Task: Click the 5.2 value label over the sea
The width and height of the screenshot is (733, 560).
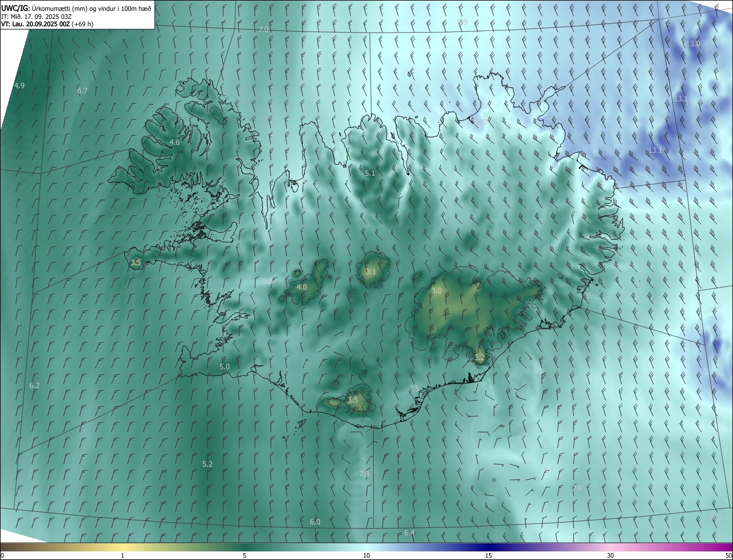Action: pyautogui.click(x=207, y=464)
